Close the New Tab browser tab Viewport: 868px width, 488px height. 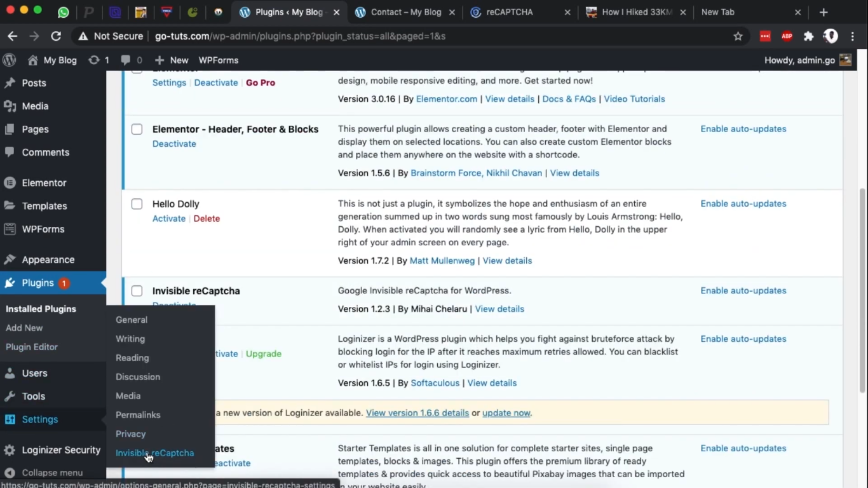tap(798, 12)
